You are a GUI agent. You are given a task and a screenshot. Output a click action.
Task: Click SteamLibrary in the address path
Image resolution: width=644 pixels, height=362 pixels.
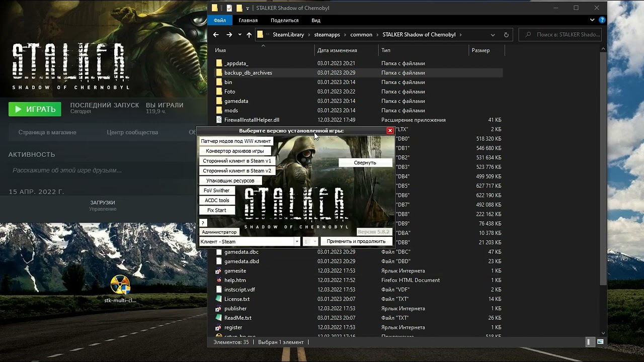pyautogui.click(x=288, y=35)
